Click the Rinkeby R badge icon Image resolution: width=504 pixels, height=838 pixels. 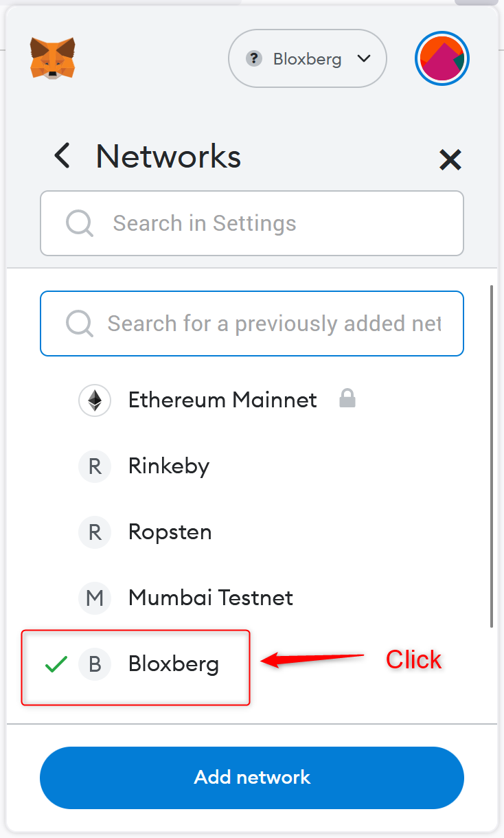95,466
